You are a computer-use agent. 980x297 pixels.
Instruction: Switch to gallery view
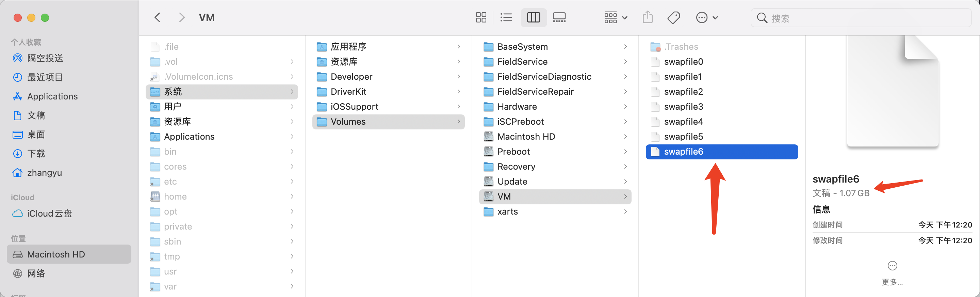559,17
